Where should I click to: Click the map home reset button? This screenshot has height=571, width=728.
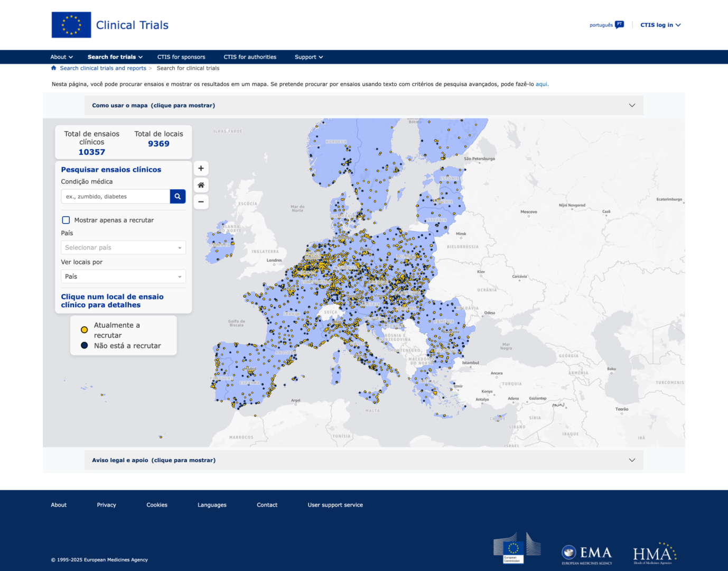point(201,185)
